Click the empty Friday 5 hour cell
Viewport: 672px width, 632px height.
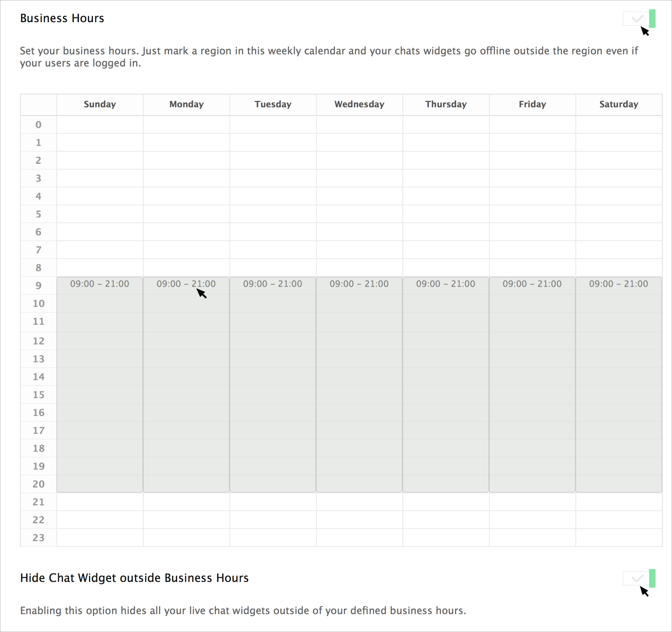pos(532,214)
